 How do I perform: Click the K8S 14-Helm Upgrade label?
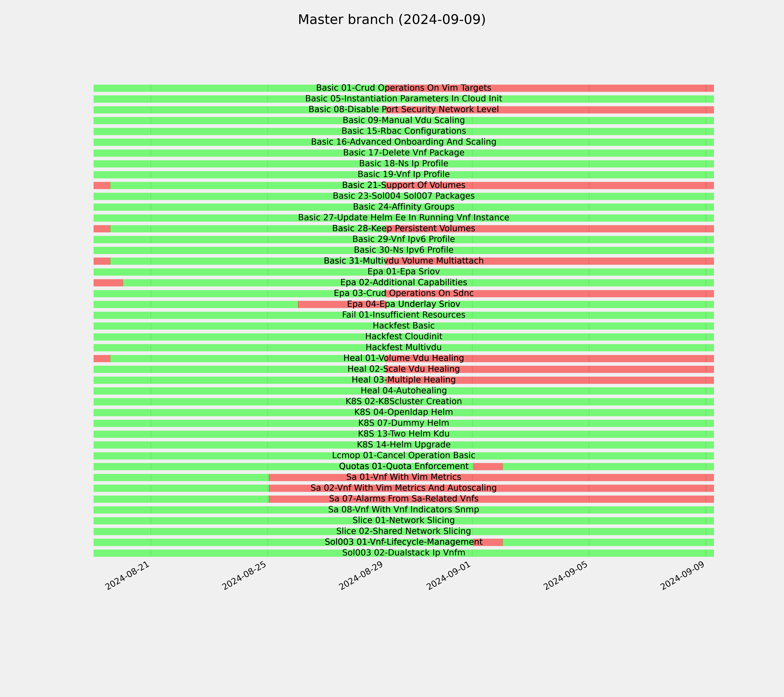(403, 445)
